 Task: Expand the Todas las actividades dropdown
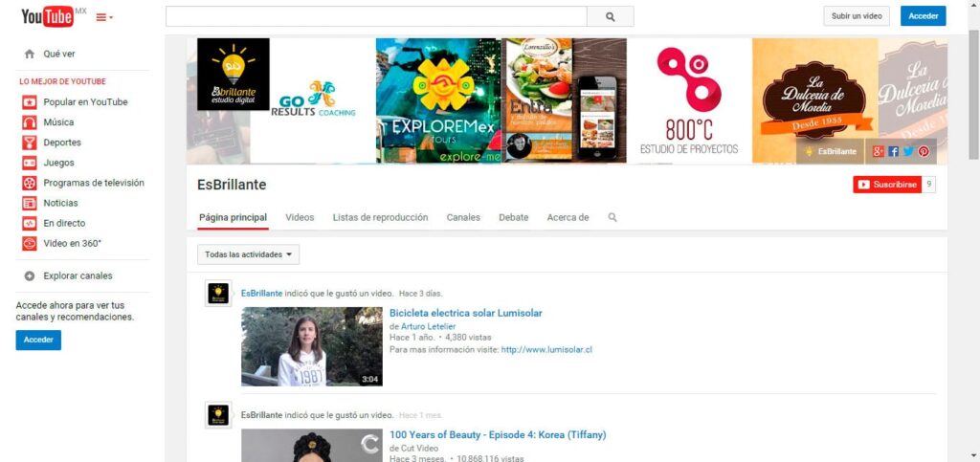click(x=248, y=254)
